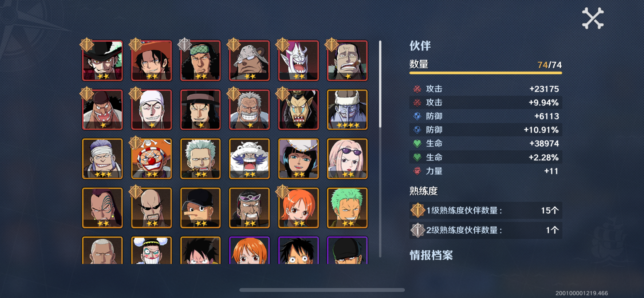Screen dimensions: 644x298
Task: Open green-haired Zoro two-star portrait
Action: [347, 208]
